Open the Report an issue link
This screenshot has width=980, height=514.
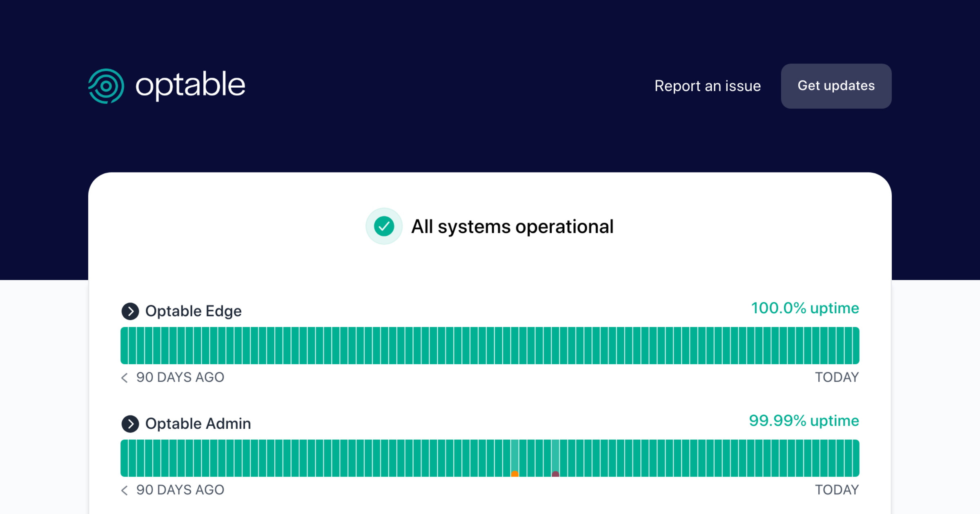point(707,86)
